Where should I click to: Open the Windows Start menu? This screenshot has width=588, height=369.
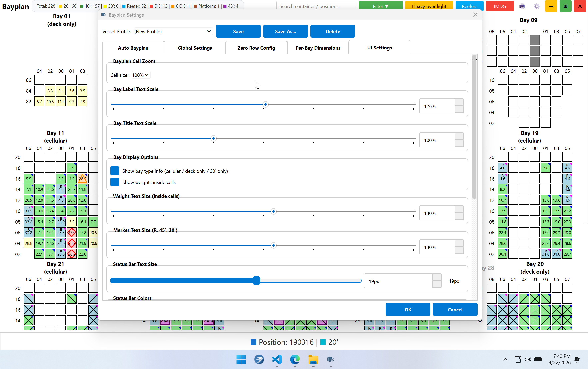(241, 359)
